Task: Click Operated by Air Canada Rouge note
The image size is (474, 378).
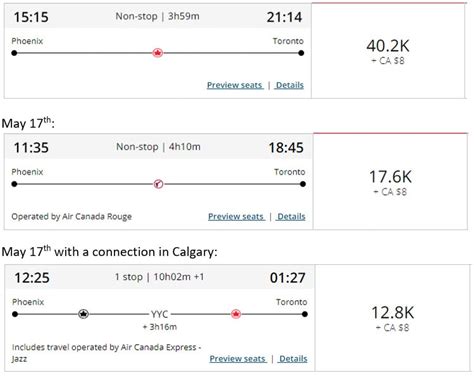Action: [72, 217]
